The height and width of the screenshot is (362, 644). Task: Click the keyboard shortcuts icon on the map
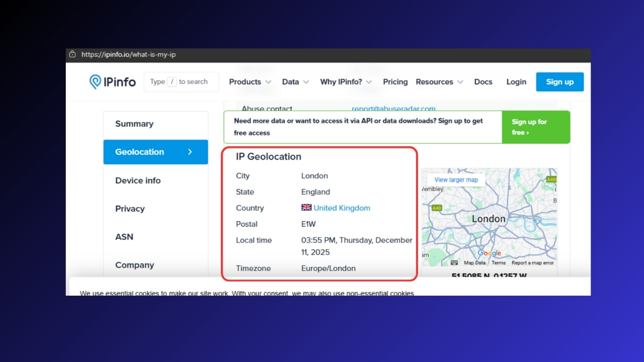point(454,262)
